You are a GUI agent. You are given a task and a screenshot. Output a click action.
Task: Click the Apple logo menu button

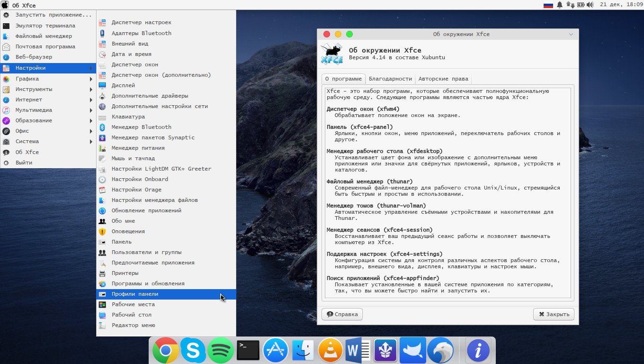[5, 5]
